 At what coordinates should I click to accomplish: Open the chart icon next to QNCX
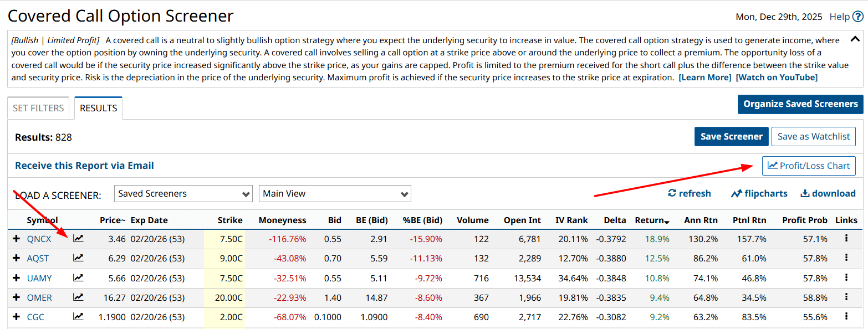78,238
